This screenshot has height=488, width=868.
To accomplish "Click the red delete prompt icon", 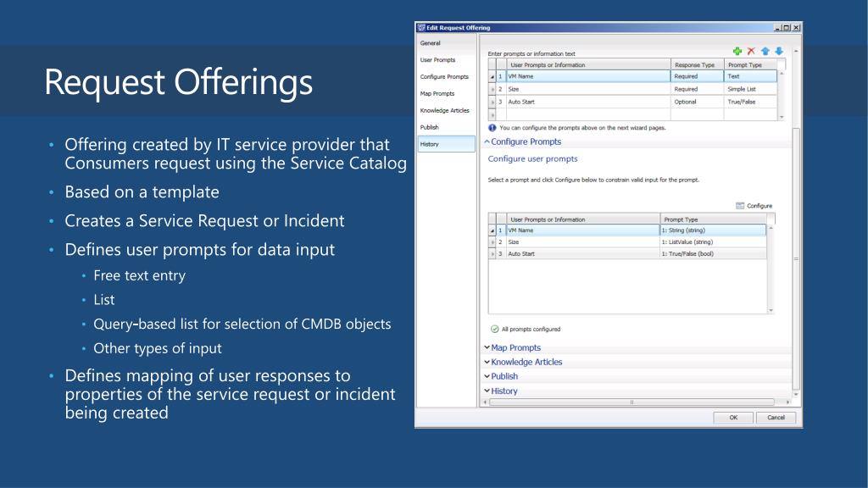I will click(x=751, y=51).
